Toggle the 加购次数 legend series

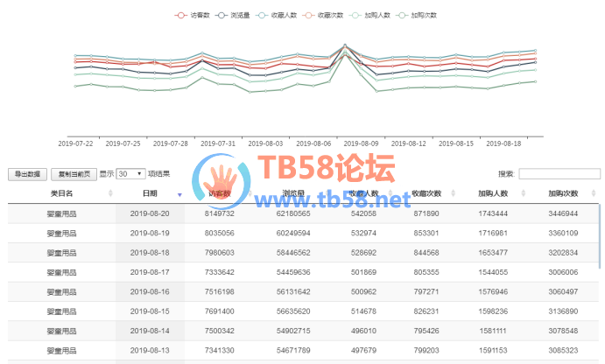point(416,16)
